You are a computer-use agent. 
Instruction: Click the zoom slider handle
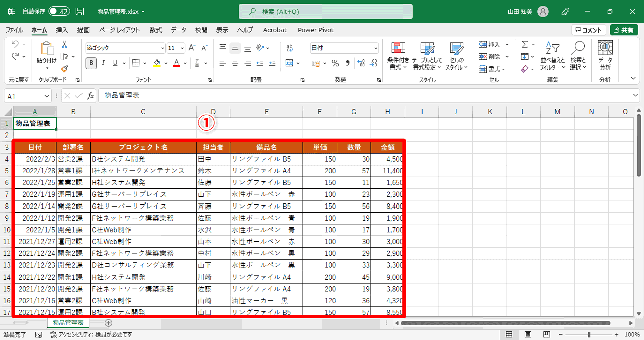pos(589,335)
